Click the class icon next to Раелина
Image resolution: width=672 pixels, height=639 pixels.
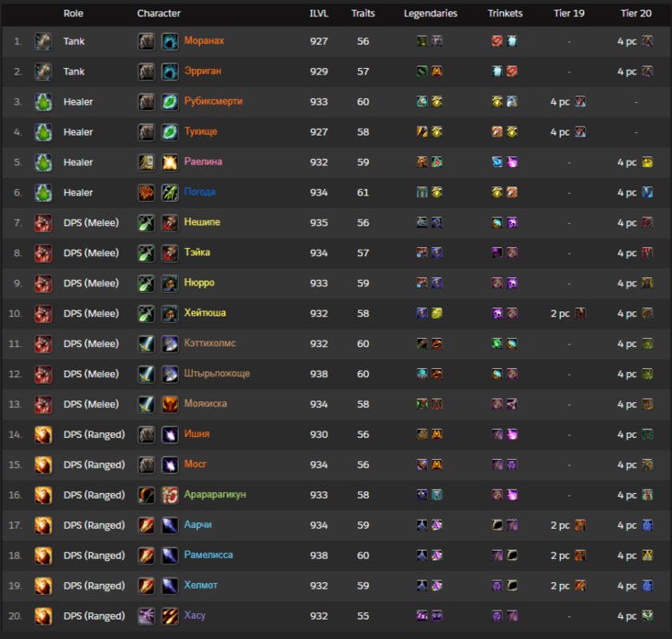pyautogui.click(x=146, y=163)
